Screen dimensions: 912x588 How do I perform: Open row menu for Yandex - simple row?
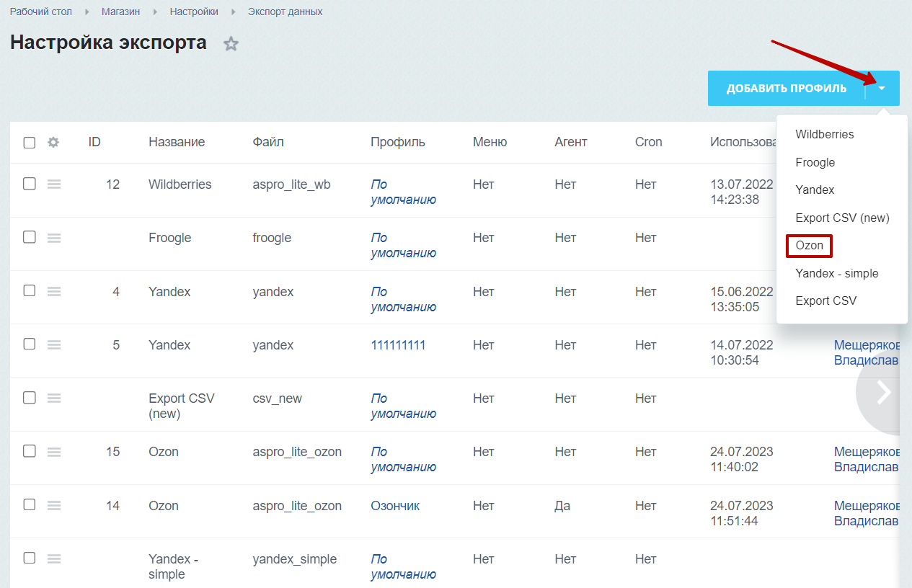pos(54,558)
